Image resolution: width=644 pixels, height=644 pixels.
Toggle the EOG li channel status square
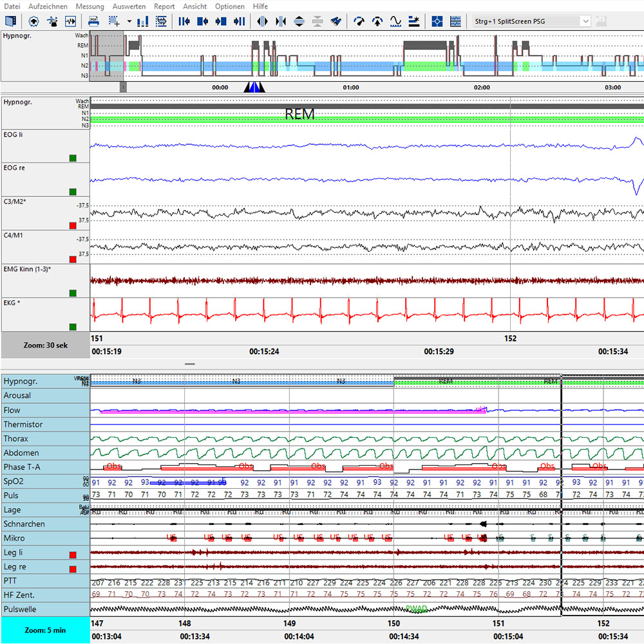tap(73, 158)
